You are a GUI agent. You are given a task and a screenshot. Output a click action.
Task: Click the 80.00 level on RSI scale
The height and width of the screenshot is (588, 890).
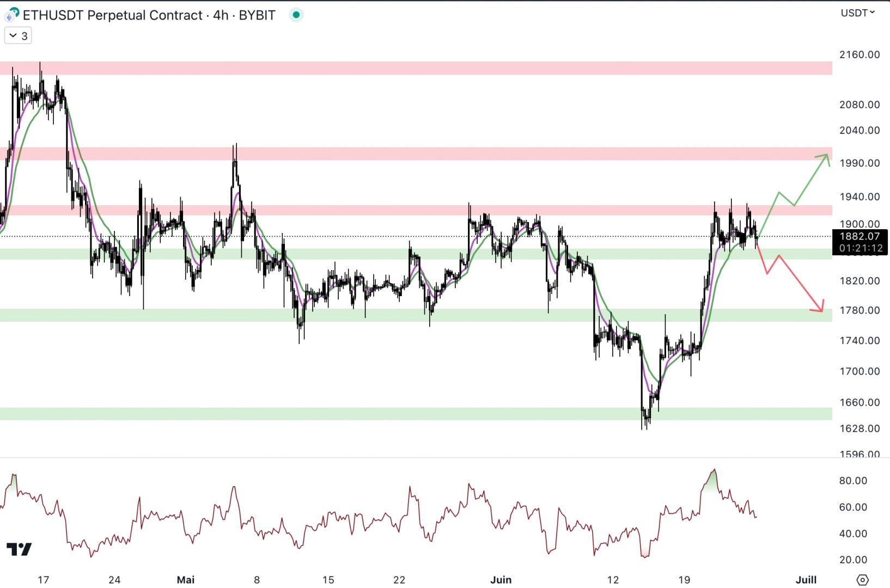point(853,481)
